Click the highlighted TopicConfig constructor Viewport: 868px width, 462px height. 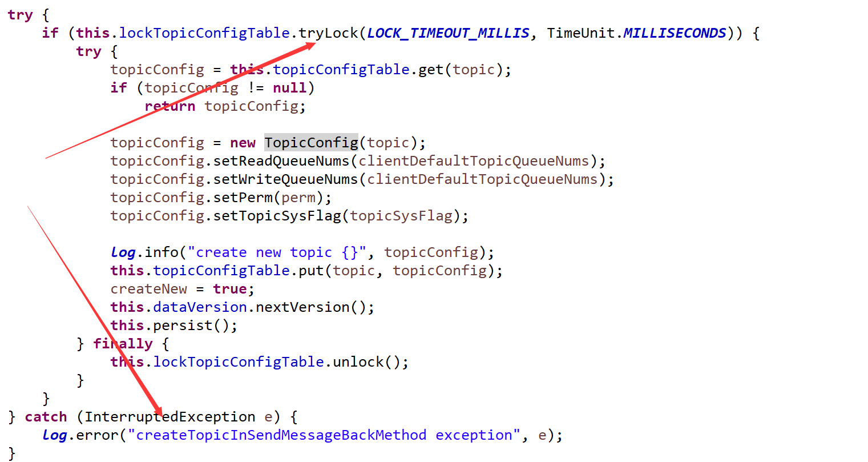coord(311,142)
